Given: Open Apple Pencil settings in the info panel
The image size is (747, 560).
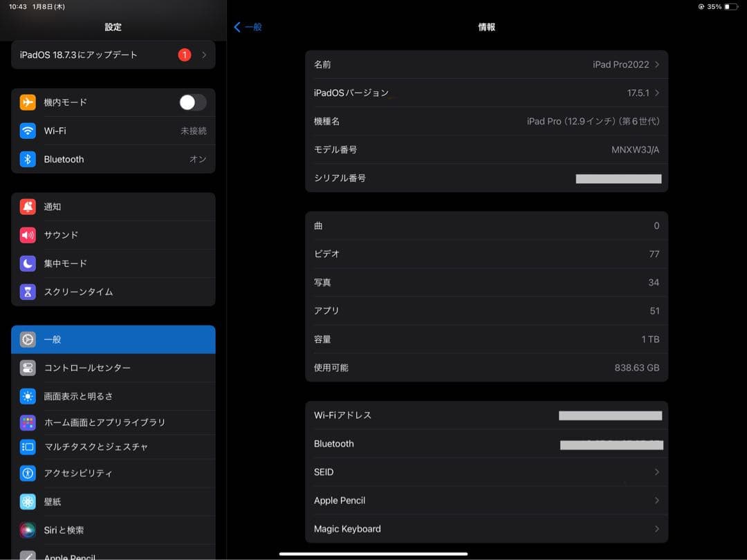Looking at the screenshot, I should [x=486, y=500].
